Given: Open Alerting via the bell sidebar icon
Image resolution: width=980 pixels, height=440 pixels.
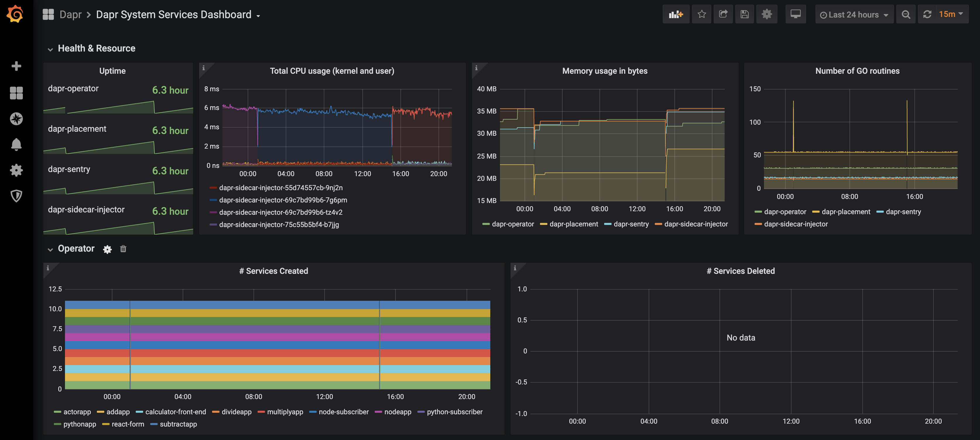Looking at the screenshot, I should click(16, 145).
